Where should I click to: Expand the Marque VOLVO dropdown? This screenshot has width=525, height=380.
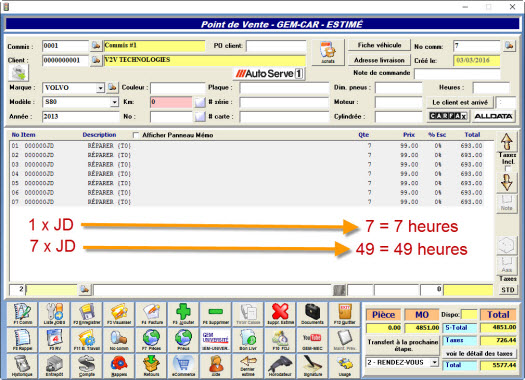(x=100, y=88)
